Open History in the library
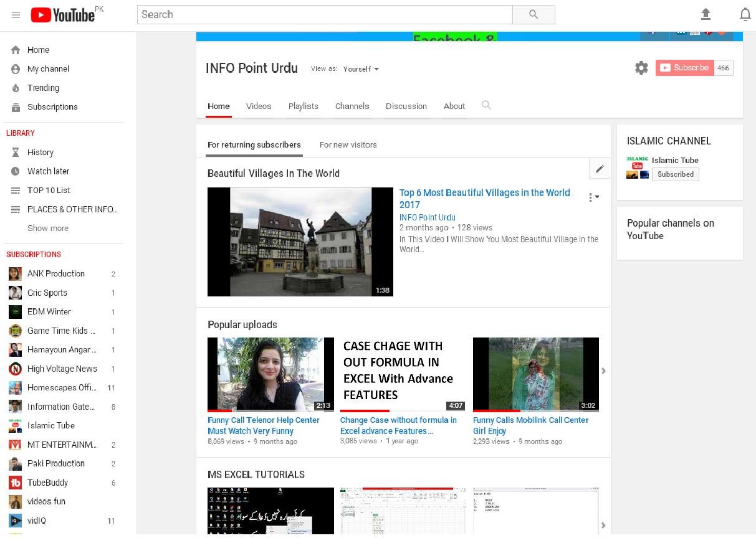This screenshot has width=756, height=538. (41, 153)
